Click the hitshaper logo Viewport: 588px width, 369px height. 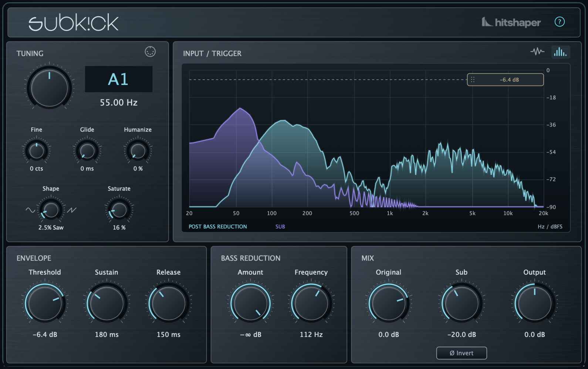[x=511, y=22]
